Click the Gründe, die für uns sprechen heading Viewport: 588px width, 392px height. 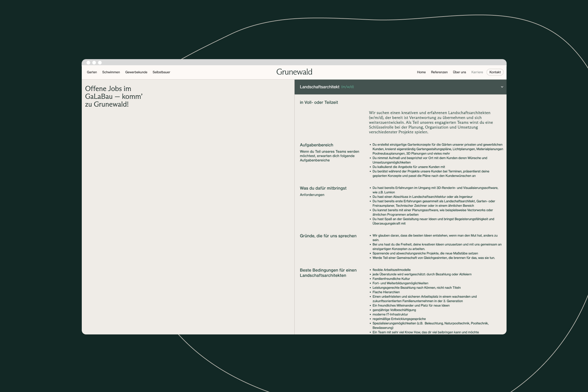tap(328, 236)
